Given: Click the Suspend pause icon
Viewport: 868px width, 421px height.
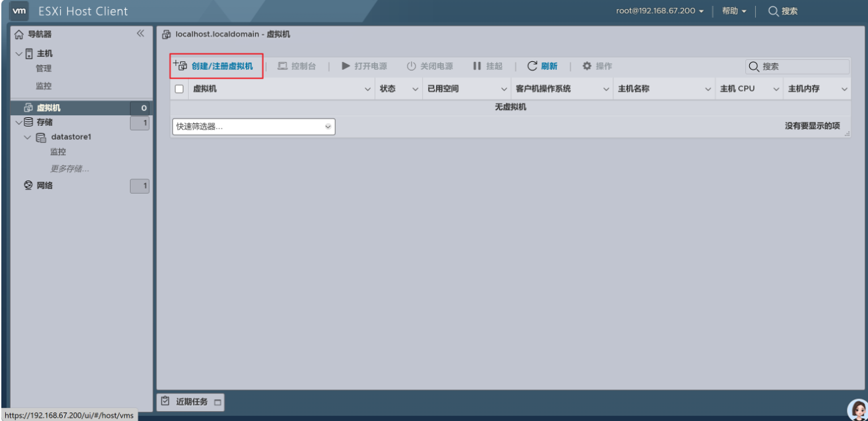Looking at the screenshot, I should 476,66.
